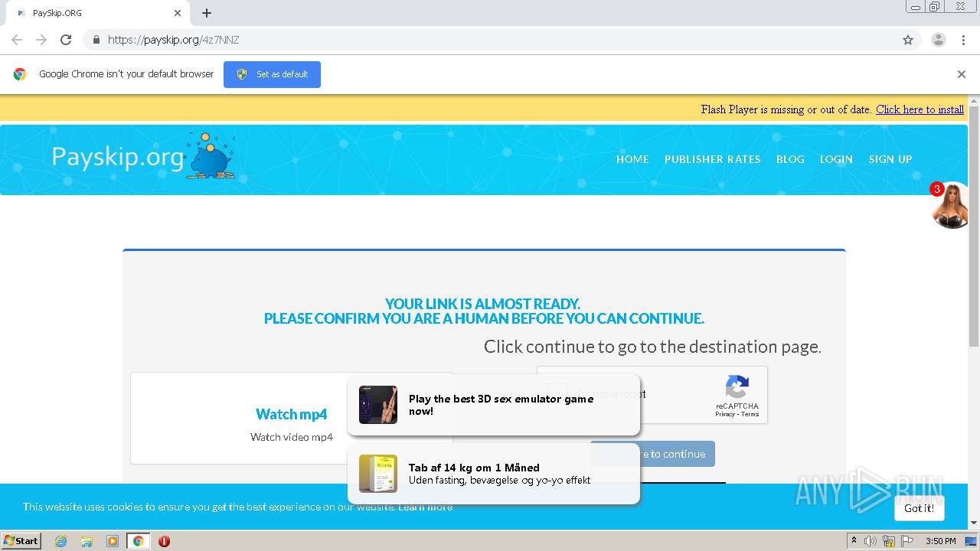
Task: Click the Action Center flag tray icon
Action: point(907,541)
